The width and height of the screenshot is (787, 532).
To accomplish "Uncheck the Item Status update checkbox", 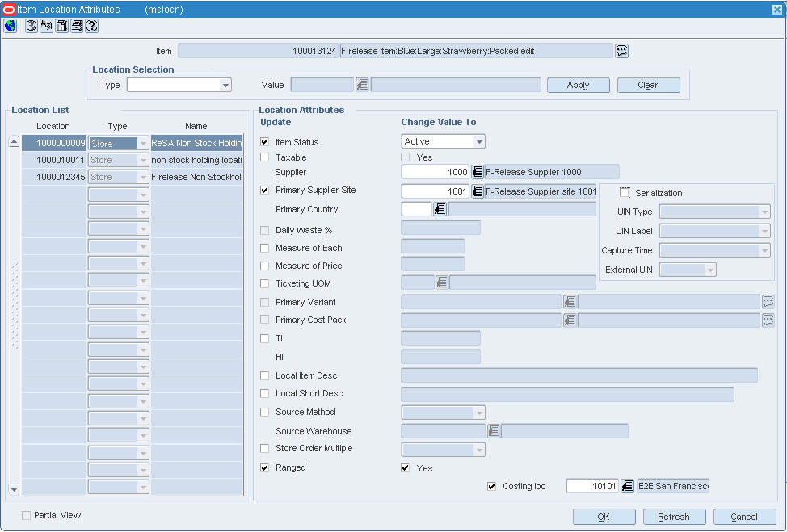I will [x=265, y=142].
